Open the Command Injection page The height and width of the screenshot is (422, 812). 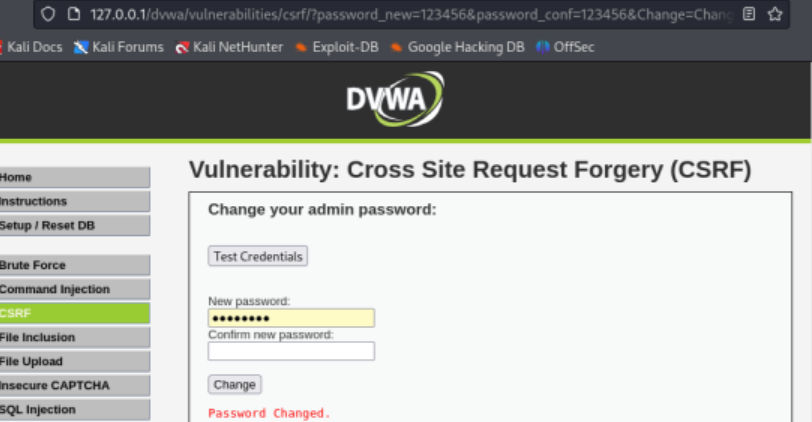click(x=74, y=289)
